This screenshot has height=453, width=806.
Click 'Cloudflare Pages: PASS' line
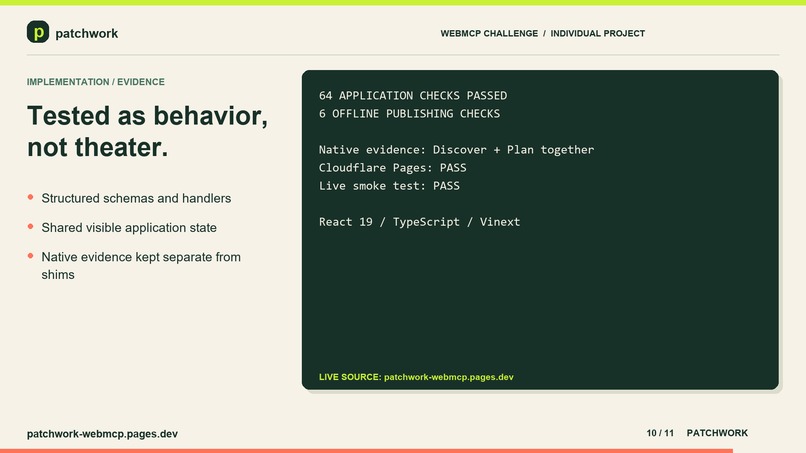point(393,168)
